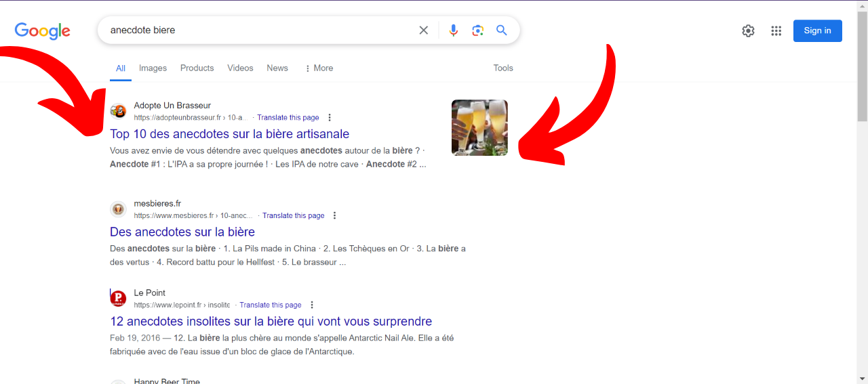This screenshot has width=868, height=384.
Task: Click the beer glasses thumbnail image
Action: pos(479,127)
